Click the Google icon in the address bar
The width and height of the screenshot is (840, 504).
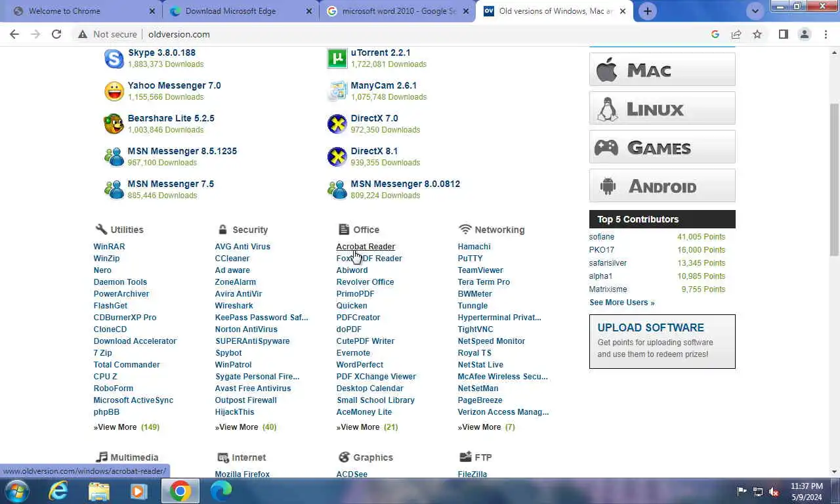click(715, 34)
